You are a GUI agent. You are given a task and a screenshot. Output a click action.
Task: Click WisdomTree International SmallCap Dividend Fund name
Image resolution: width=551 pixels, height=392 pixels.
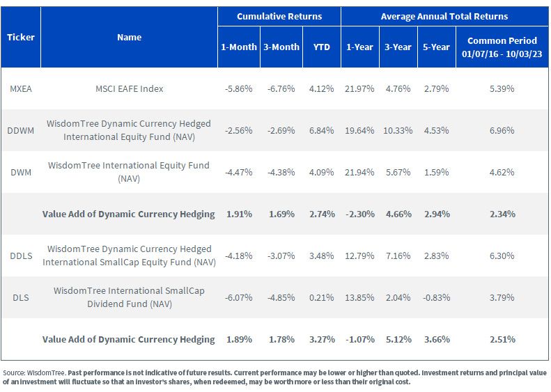point(130,297)
